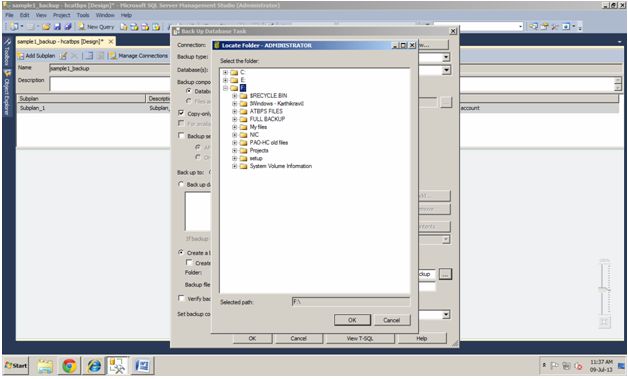The height and width of the screenshot is (379, 628).
Task: Click the New Project toolbar icon
Action: [x=15, y=26]
